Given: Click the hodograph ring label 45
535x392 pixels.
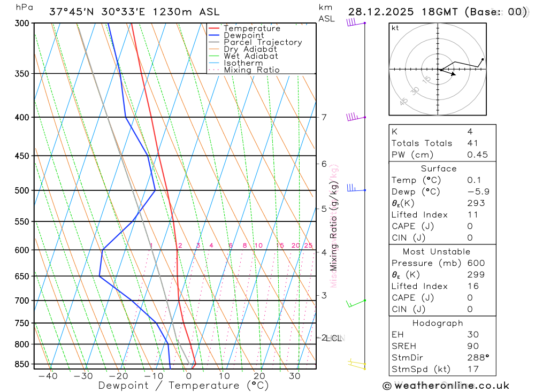Looking at the screenshot, I should pos(403,101).
